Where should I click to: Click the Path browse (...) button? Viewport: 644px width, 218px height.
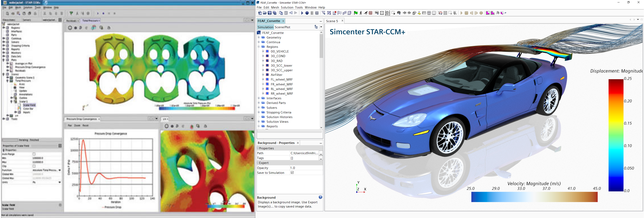[x=321, y=153]
